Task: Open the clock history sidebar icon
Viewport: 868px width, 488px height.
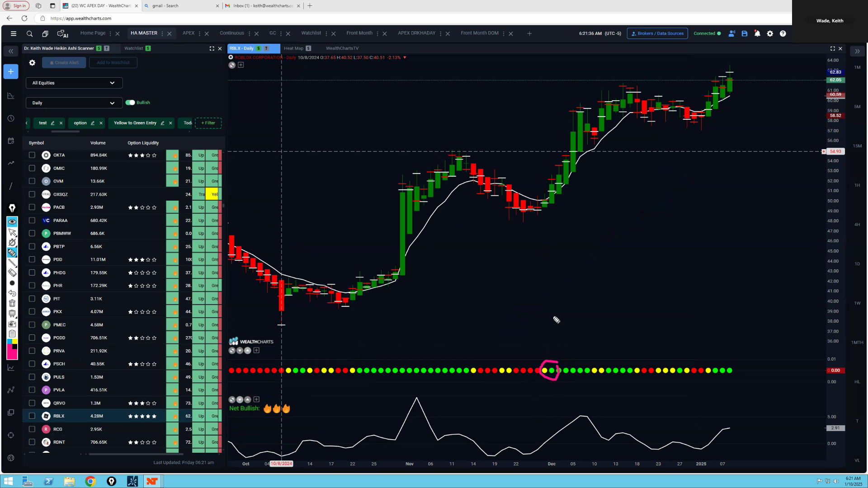Action: pyautogui.click(x=11, y=118)
